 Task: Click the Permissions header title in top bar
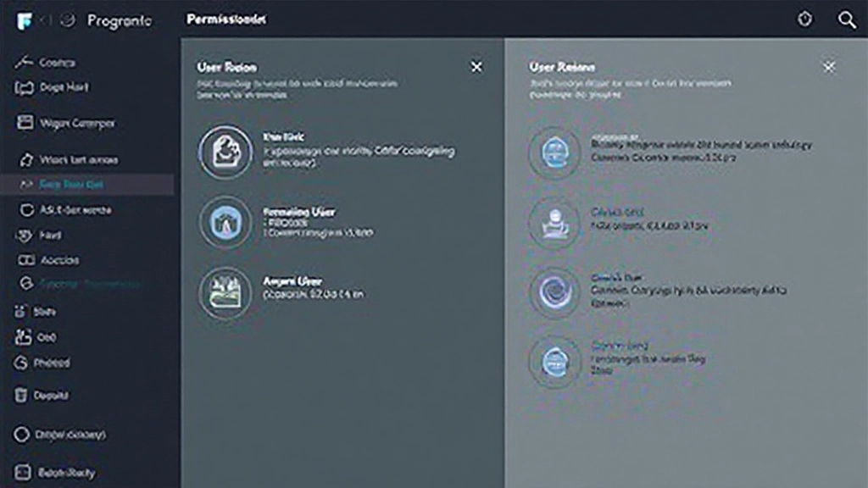225,19
